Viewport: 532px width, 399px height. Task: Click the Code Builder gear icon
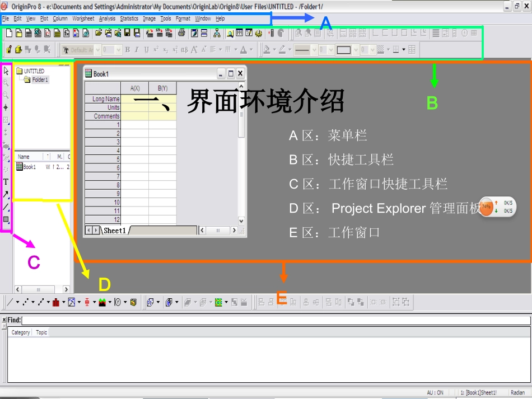(259, 33)
